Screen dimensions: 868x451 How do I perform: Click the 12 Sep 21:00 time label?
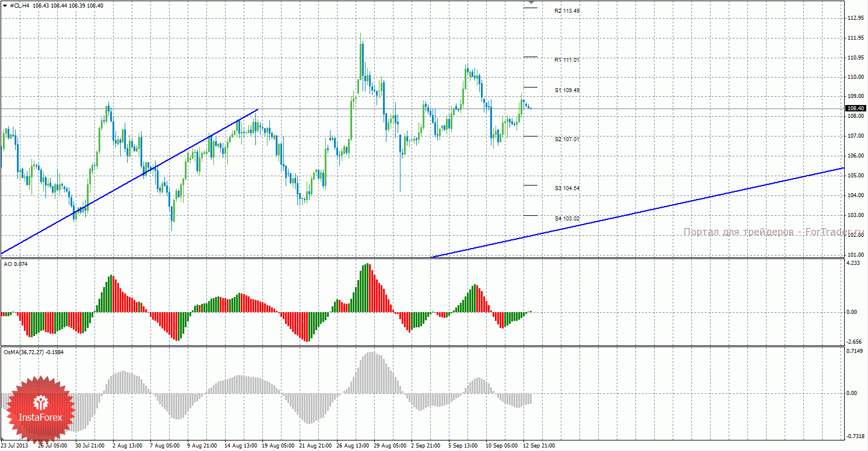(539, 446)
